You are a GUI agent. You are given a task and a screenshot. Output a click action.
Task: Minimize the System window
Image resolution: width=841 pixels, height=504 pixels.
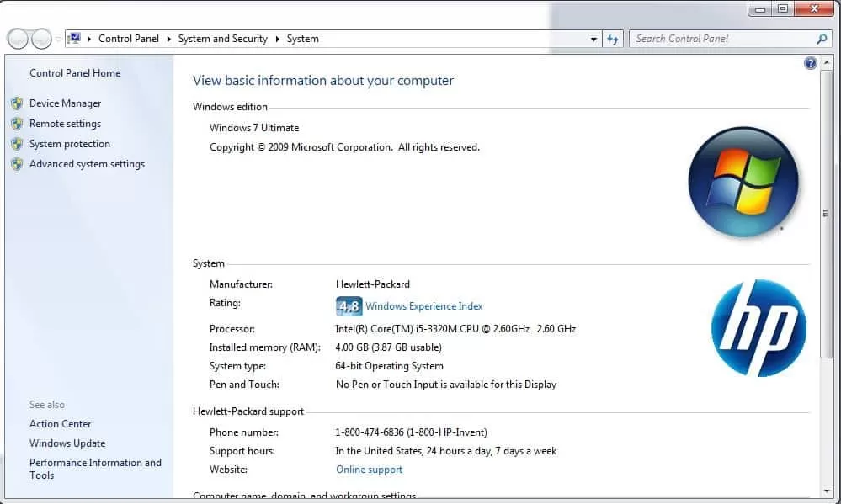pos(760,8)
